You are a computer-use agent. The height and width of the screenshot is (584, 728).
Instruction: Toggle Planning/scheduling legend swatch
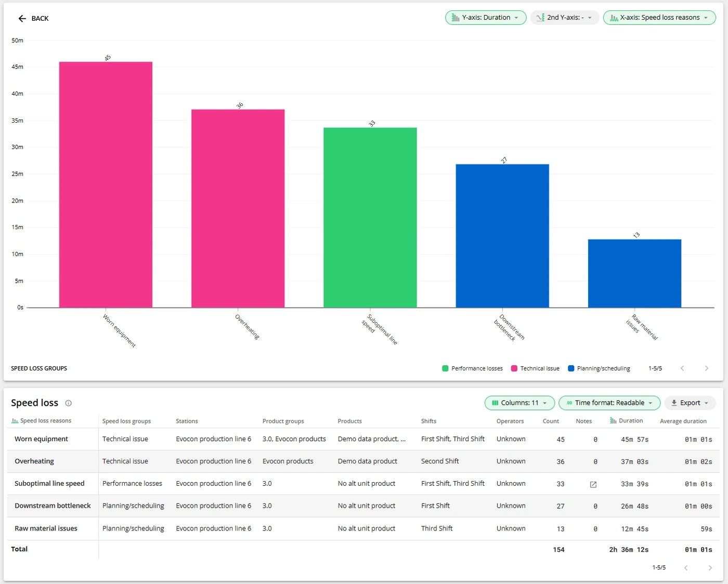(571, 368)
